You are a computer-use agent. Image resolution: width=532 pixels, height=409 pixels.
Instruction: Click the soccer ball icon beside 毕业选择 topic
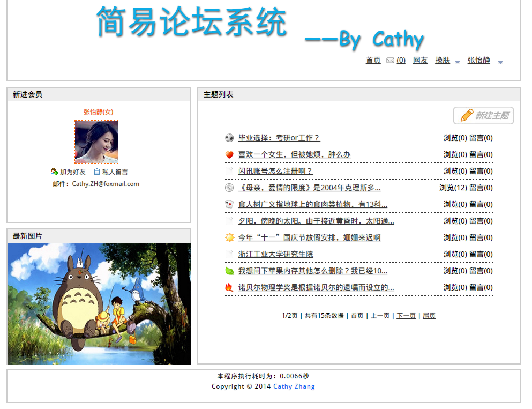229,138
